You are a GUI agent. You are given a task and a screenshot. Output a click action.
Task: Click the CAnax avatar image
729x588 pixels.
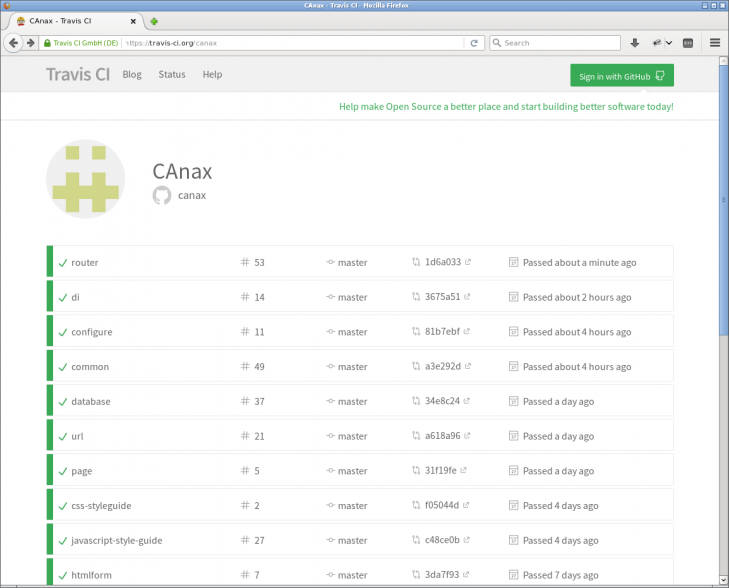[86, 179]
